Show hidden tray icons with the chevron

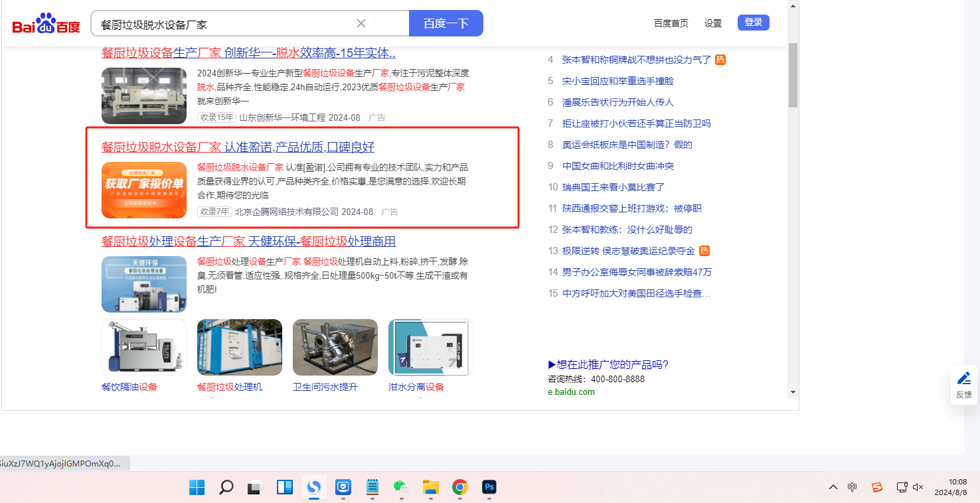(x=833, y=487)
